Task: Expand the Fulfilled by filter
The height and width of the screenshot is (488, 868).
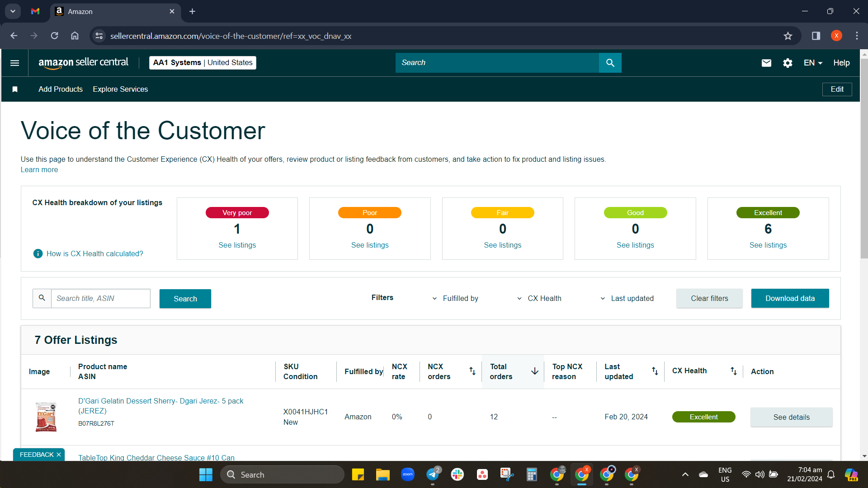Action: pyautogui.click(x=455, y=298)
